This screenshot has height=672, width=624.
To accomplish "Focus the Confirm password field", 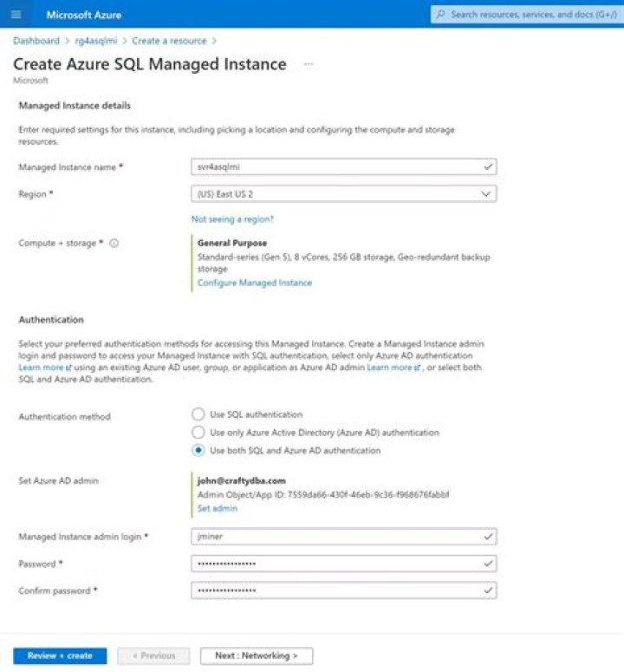I will (x=343, y=590).
